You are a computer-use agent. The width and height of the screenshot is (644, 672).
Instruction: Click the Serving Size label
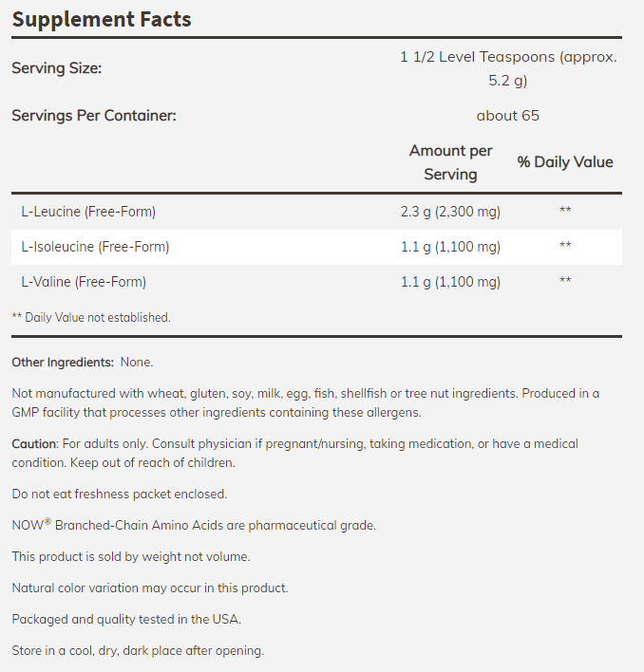coord(56,68)
